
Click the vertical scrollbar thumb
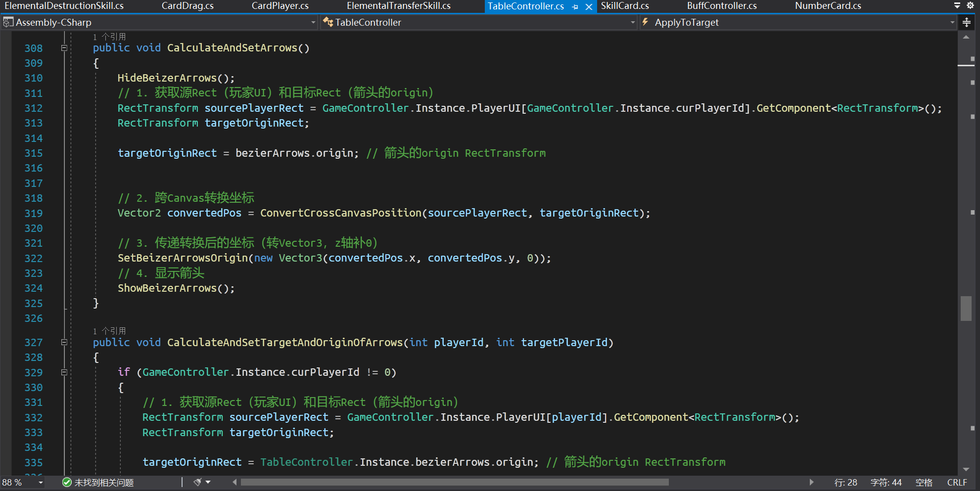[966, 309]
